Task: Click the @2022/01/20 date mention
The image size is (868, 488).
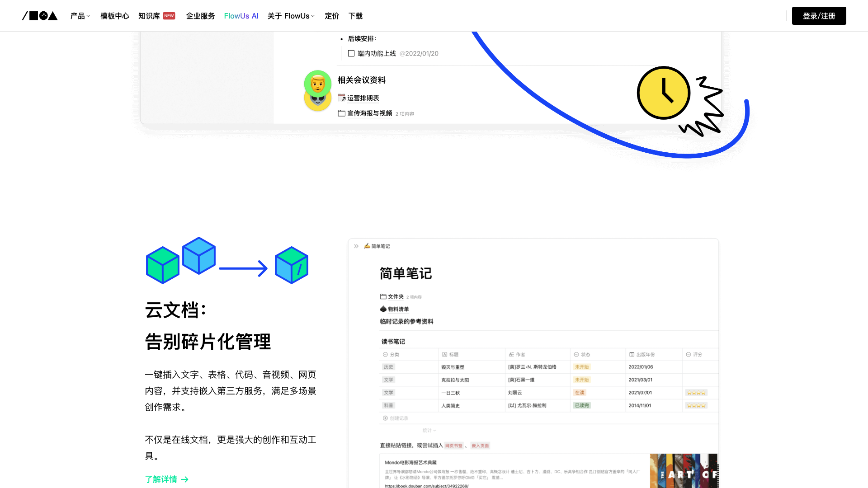Action: (419, 53)
